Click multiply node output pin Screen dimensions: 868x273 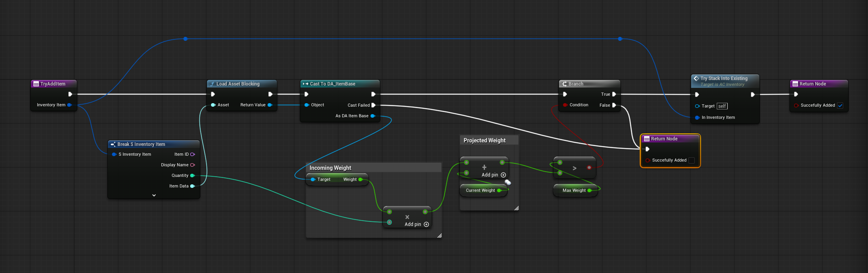[425, 212]
